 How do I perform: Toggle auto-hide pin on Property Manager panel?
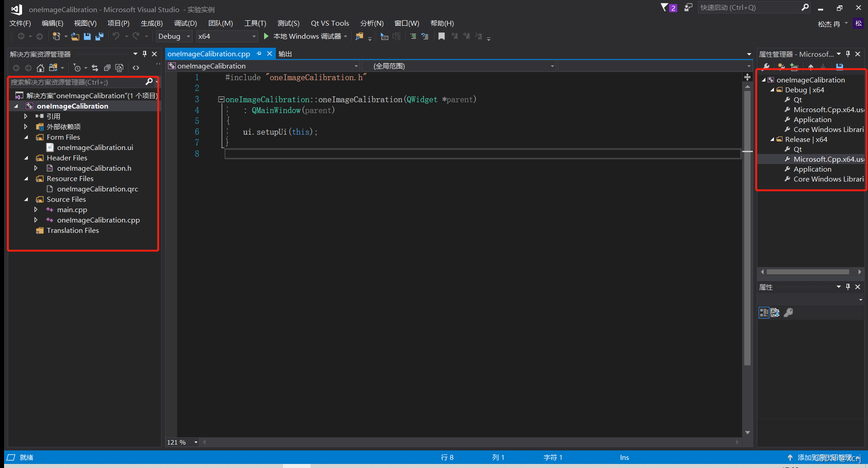click(x=848, y=54)
